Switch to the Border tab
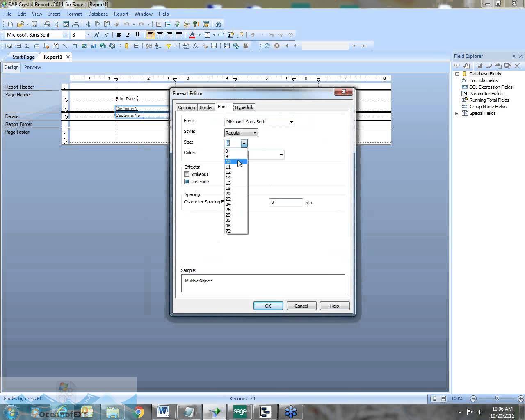Screen dimensions: 525x420 (x=206, y=107)
